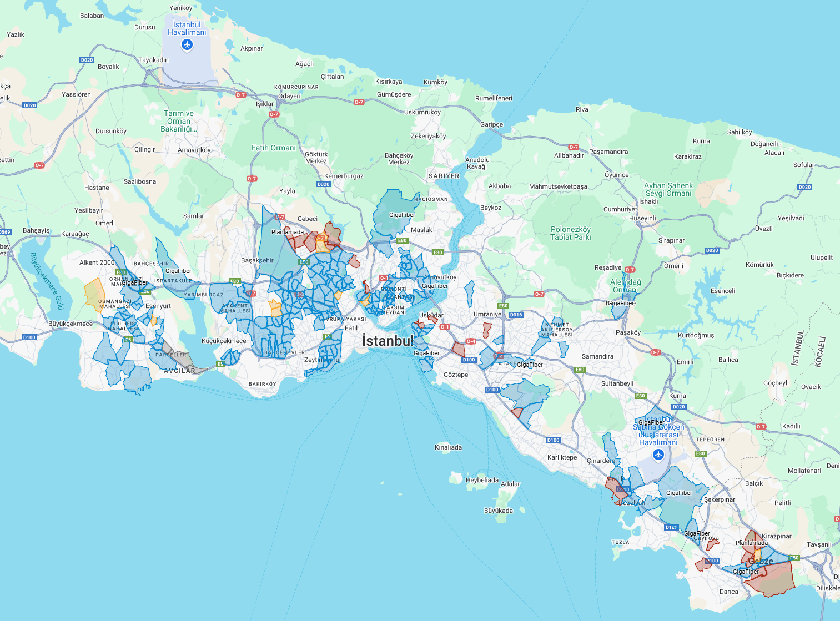Select the Arnavutköy label near Çilingir
The image size is (840, 621).
pyautogui.click(x=194, y=150)
